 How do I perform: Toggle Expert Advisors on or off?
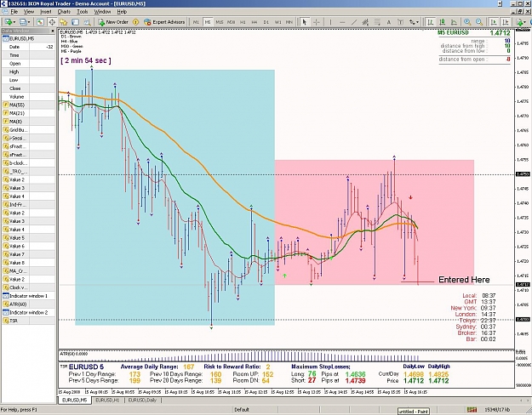click(164, 22)
